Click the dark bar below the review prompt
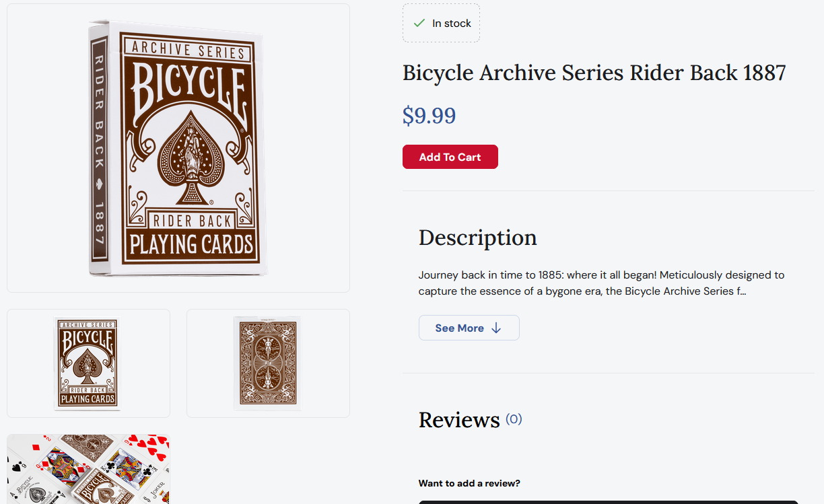 609,502
